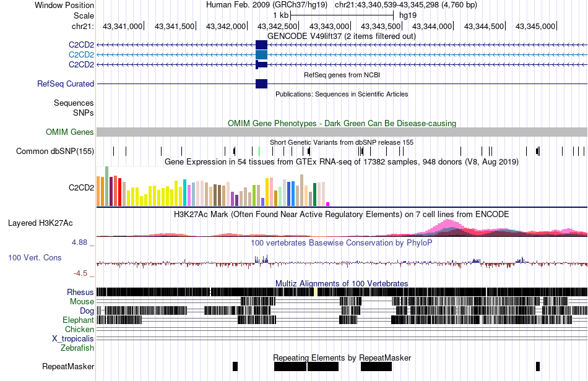Click the Common dbSNP(155) label
588x381 pixels.
click(x=55, y=152)
